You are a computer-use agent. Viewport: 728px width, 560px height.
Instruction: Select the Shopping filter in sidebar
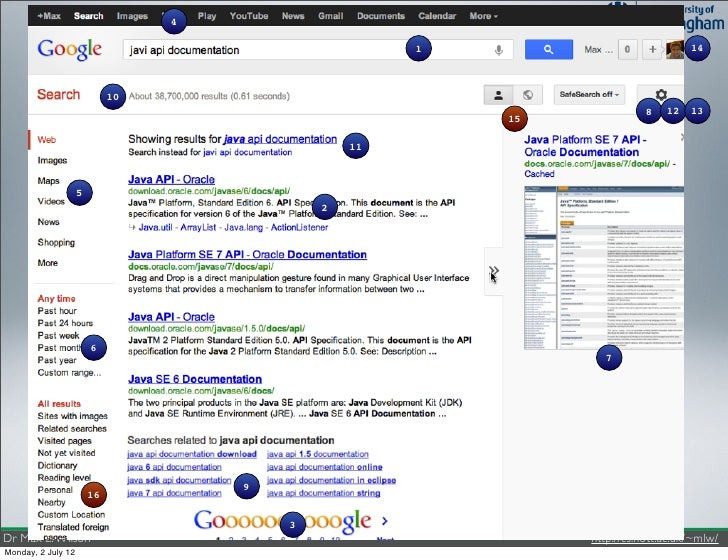coord(56,242)
